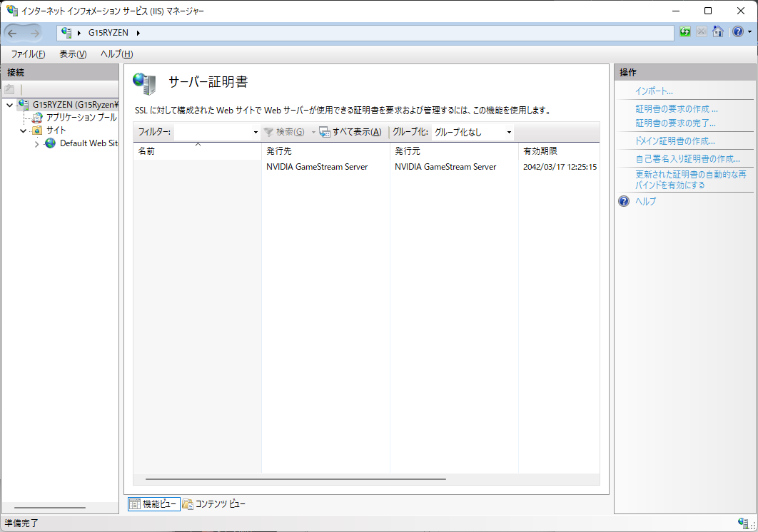This screenshot has height=532, width=758.
Task: Open the フィルター dropdown arrow
Action: [x=256, y=133]
